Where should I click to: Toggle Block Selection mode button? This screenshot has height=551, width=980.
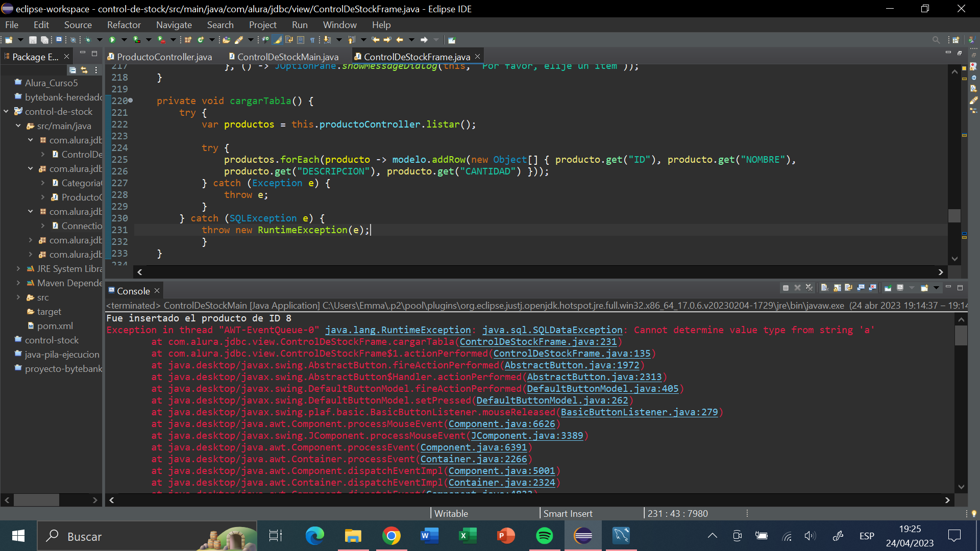(301, 40)
